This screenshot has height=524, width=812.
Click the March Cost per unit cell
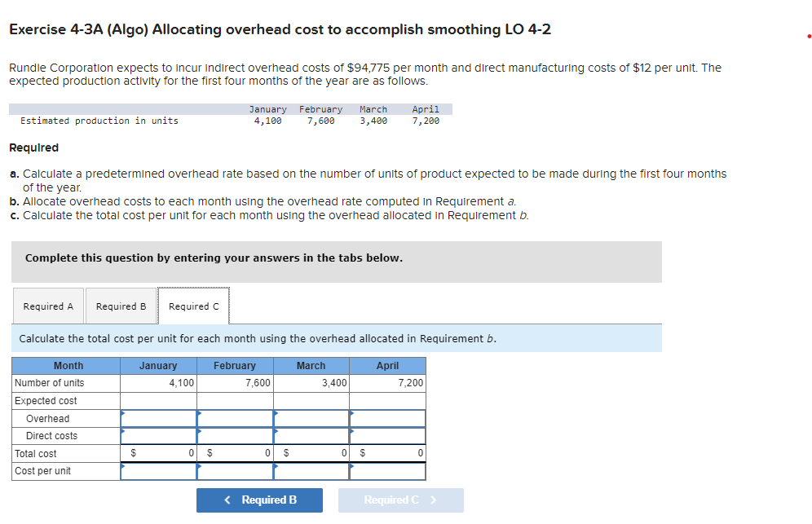[311, 470]
